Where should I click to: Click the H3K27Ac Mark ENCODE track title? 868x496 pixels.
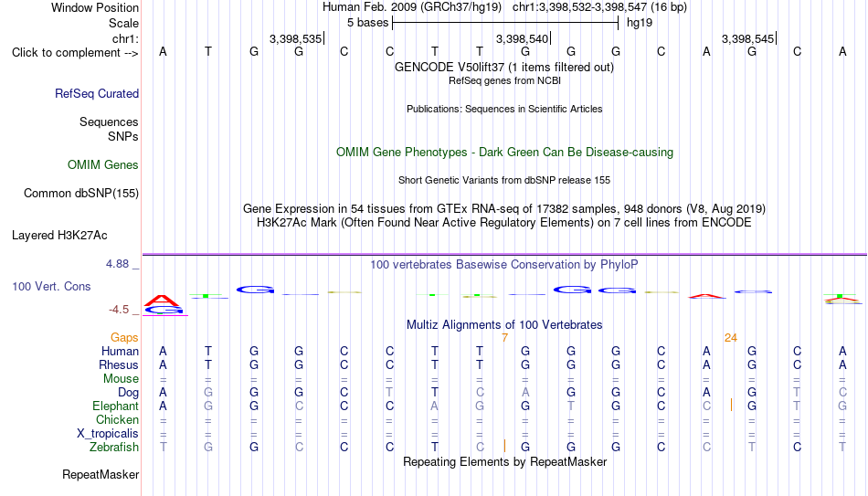point(504,223)
